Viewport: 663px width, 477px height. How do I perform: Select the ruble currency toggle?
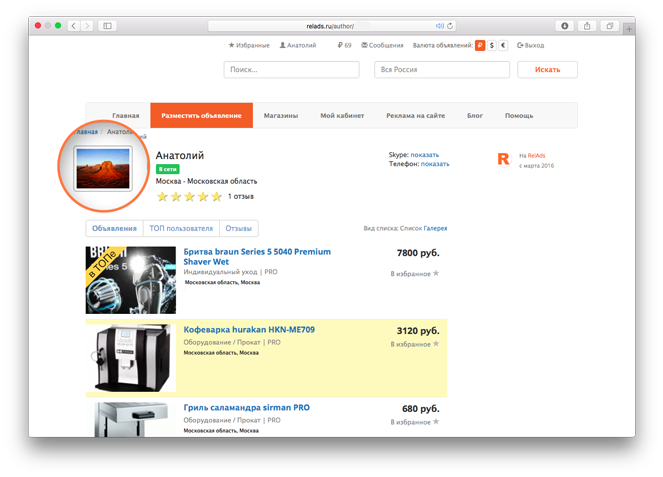tap(480, 45)
